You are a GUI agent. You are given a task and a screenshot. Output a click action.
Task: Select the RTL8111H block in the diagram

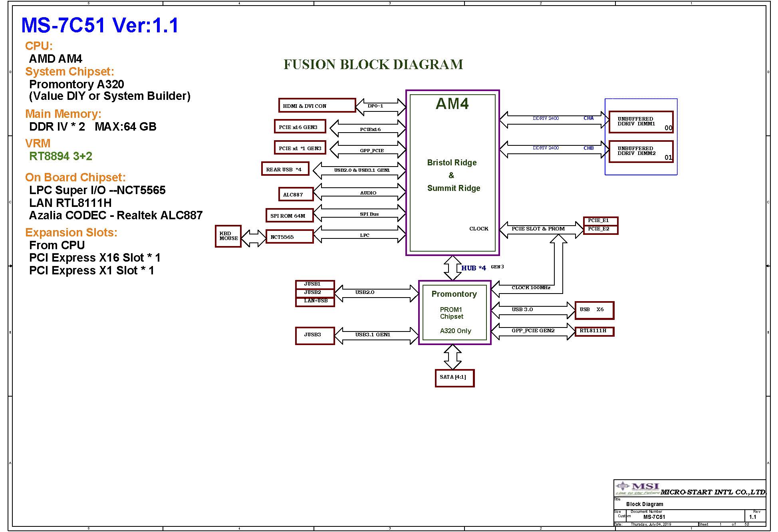[x=594, y=331]
